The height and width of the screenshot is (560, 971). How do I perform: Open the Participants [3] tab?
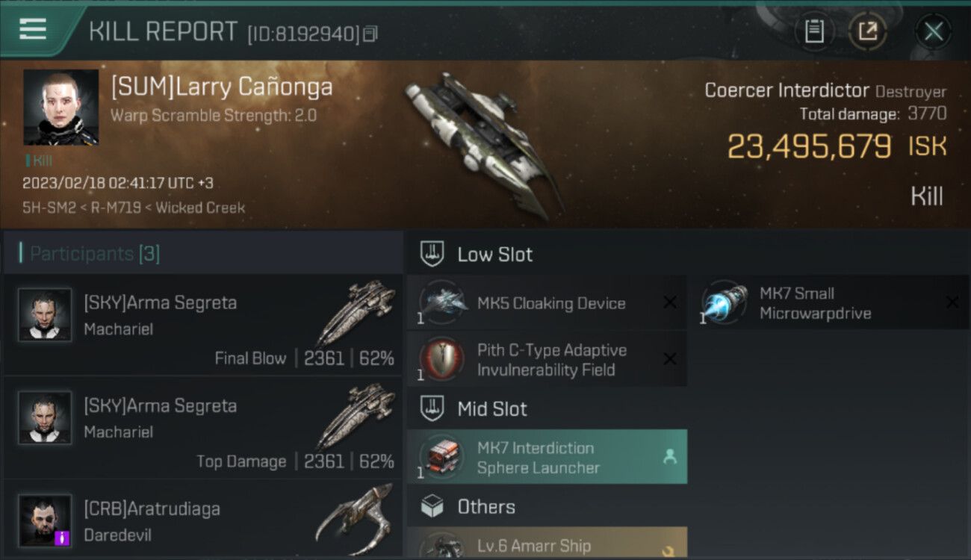(x=94, y=254)
